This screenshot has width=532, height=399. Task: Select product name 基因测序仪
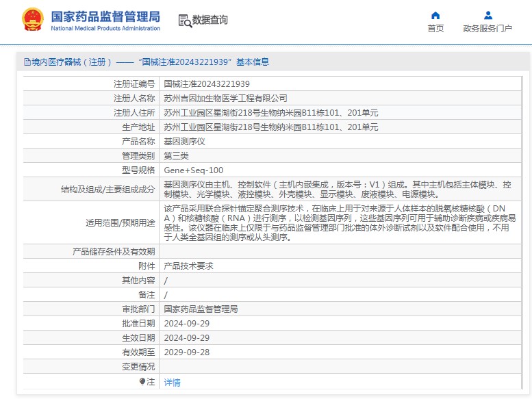[185, 142]
